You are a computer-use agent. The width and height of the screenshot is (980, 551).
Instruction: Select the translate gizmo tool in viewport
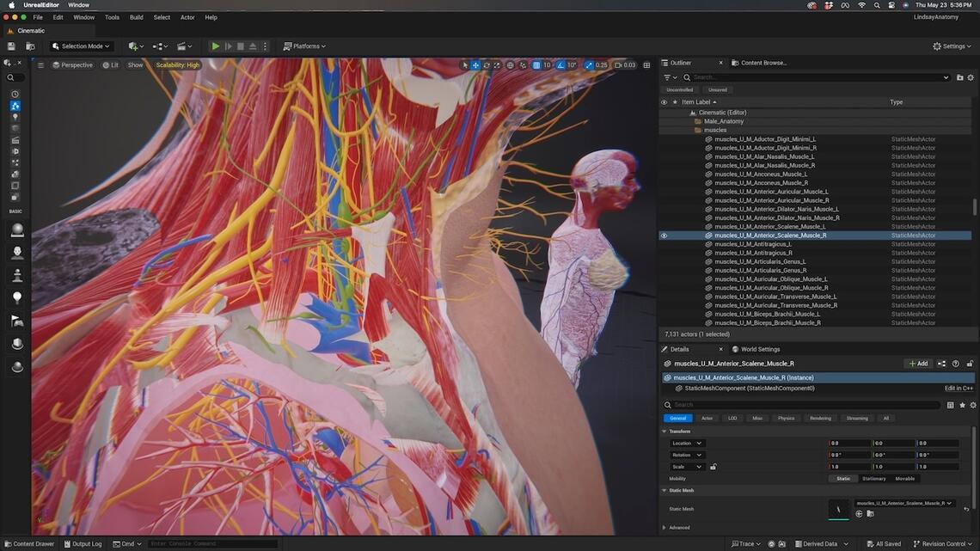click(475, 65)
